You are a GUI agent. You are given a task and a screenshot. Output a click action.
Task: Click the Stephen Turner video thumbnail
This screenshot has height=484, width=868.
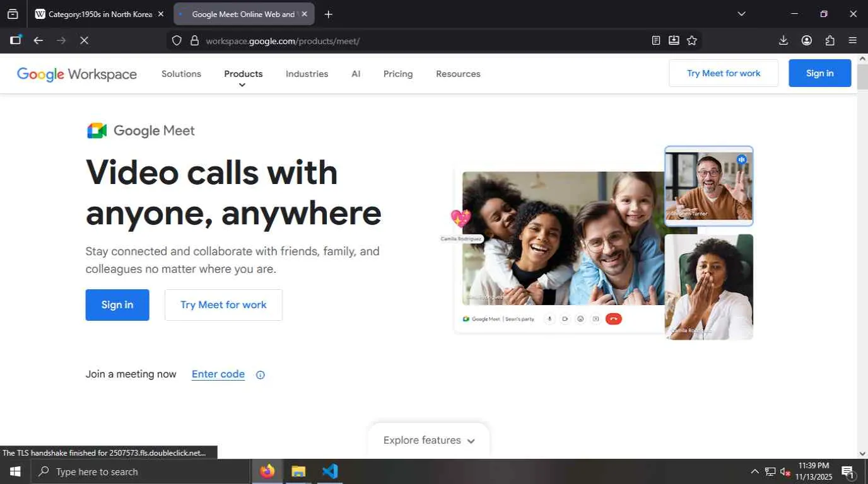708,186
